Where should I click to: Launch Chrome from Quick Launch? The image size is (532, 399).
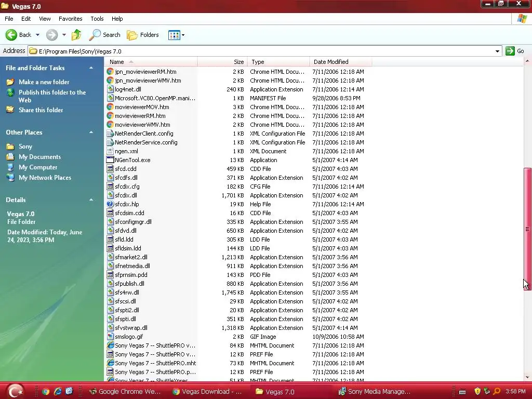click(46, 392)
